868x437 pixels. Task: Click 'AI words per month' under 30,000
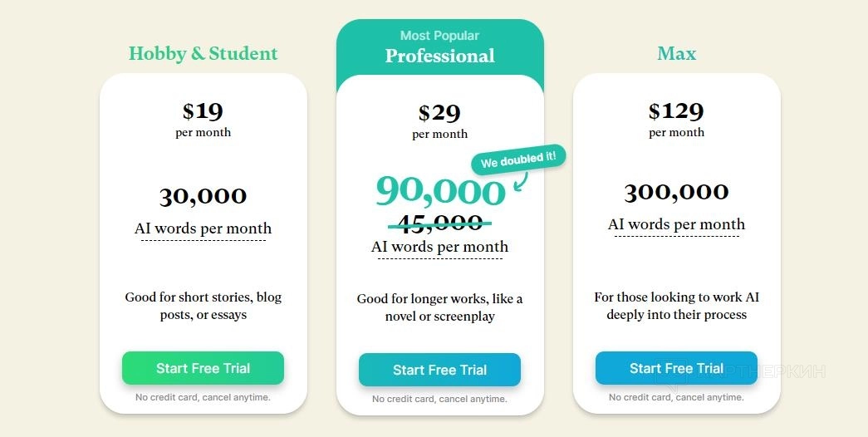point(203,228)
